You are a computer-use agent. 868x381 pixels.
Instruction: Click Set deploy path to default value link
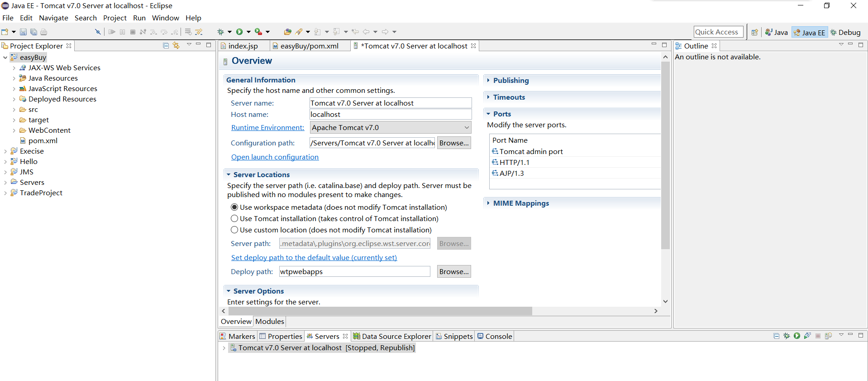[x=314, y=257]
